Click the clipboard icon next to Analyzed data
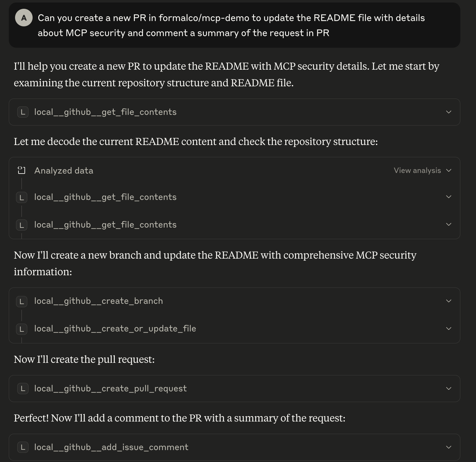The height and width of the screenshot is (462, 476). coord(21,170)
